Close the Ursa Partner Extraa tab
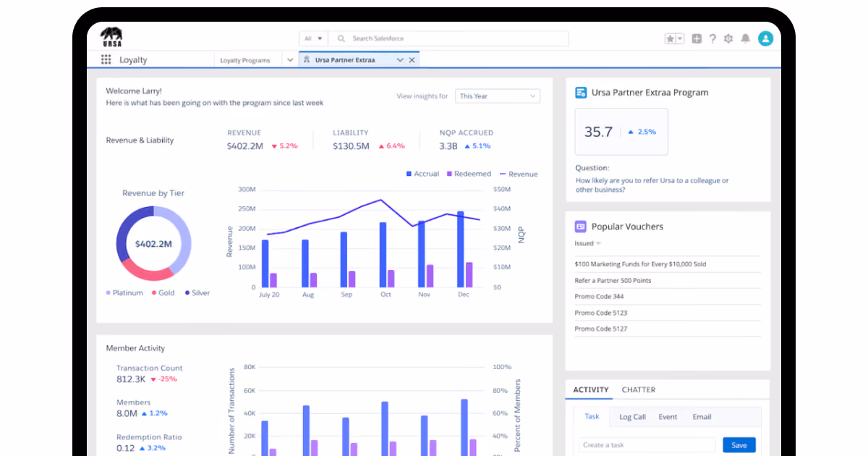The width and height of the screenshot is (868, 456). (x=412, y=60)
